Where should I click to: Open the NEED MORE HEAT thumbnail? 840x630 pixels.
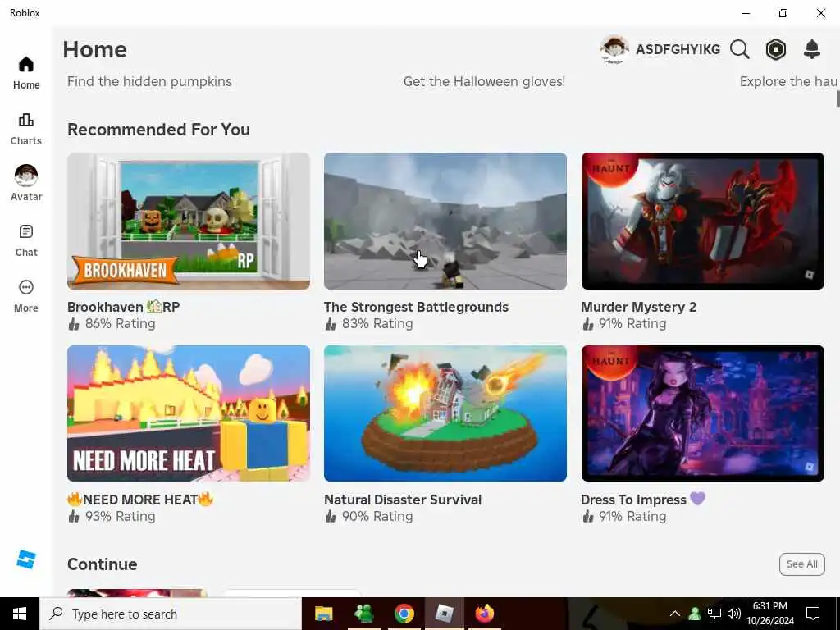point(189,413)
